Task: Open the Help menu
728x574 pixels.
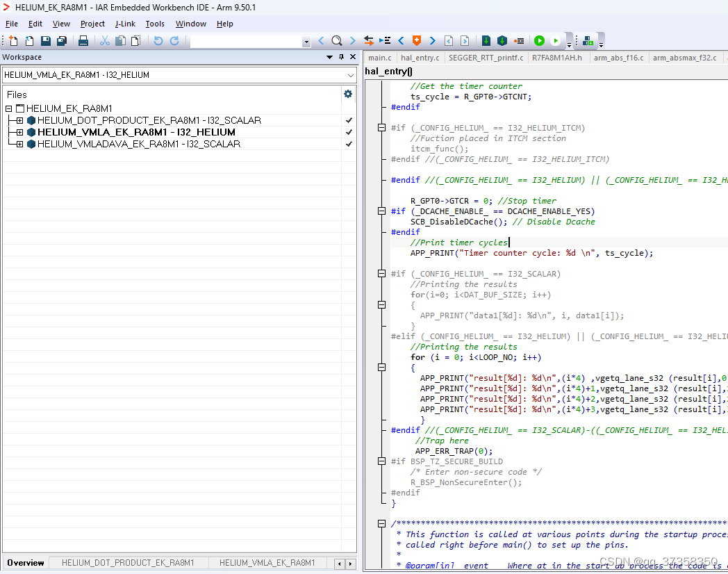Action: pyautogui.click(x=224, y=24)
